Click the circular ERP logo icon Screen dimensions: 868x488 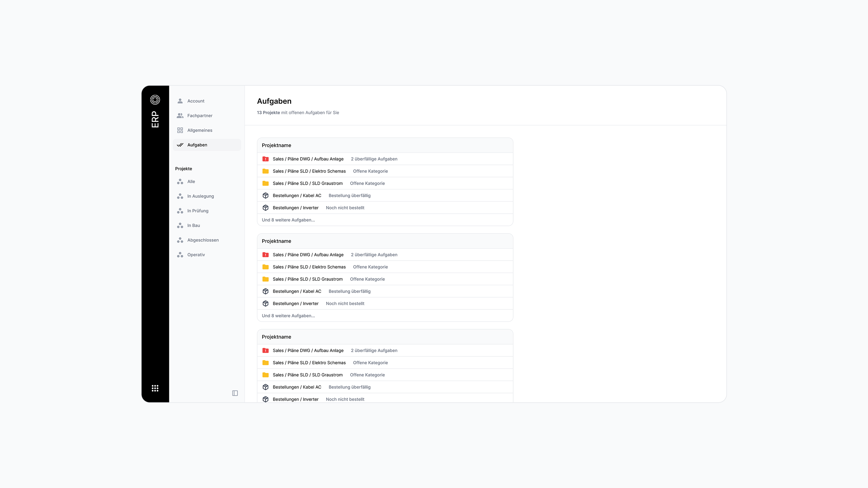[155, 99]
